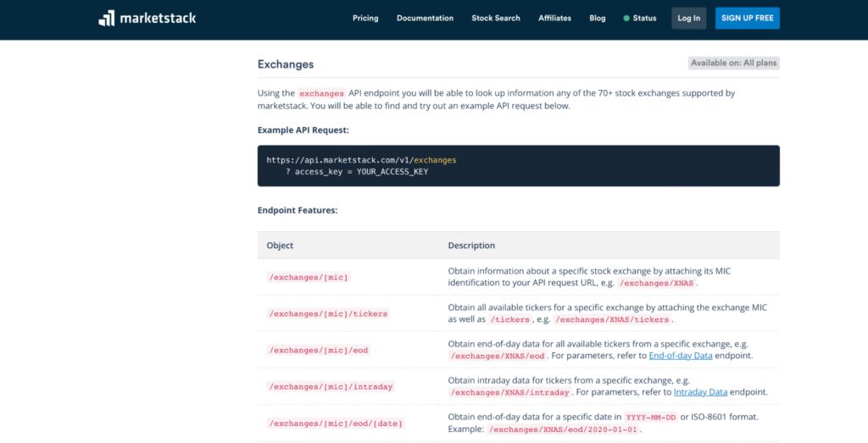Click the Log In button

[688, 19]
